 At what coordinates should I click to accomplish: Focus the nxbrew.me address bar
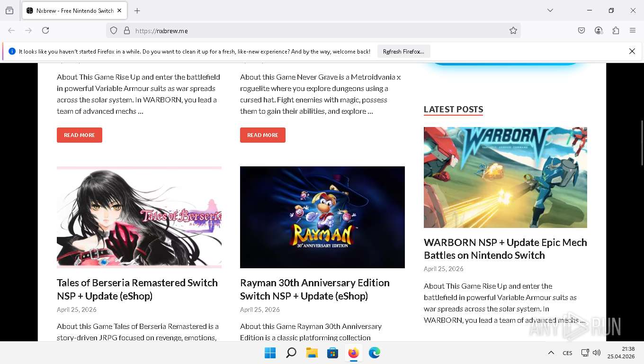coord(313,31)
